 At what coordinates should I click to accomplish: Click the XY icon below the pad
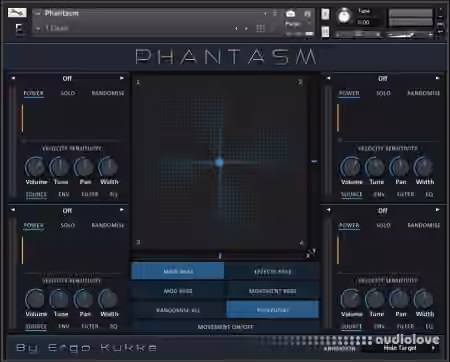tap(311, 254)
